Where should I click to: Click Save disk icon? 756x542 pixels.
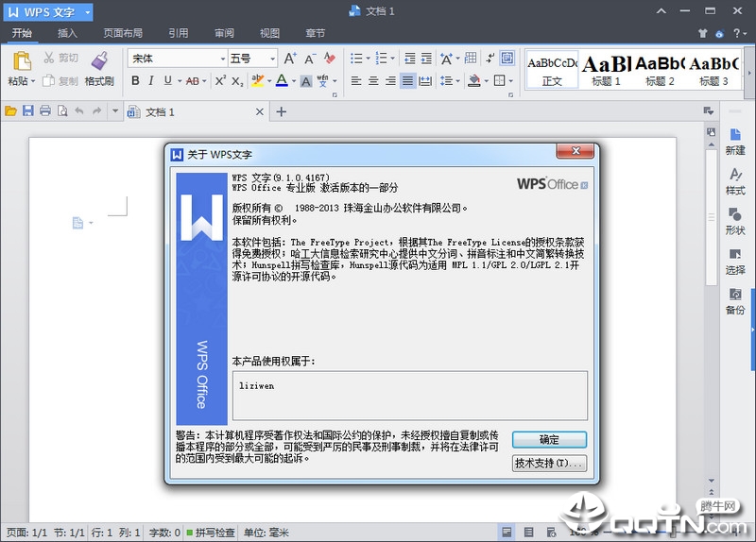pyautogui.click(x=28, y=111)
